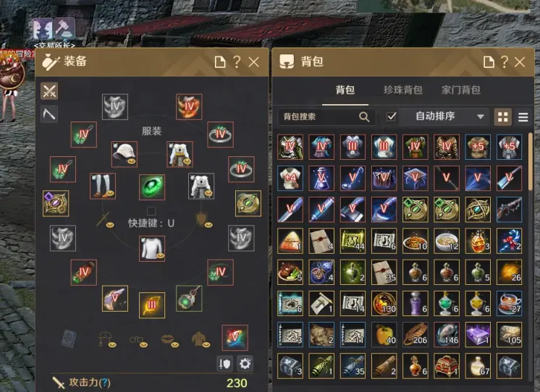540x392 pixels.
Task: Open the equipment panel help question mark
Action: click(237, 62)
